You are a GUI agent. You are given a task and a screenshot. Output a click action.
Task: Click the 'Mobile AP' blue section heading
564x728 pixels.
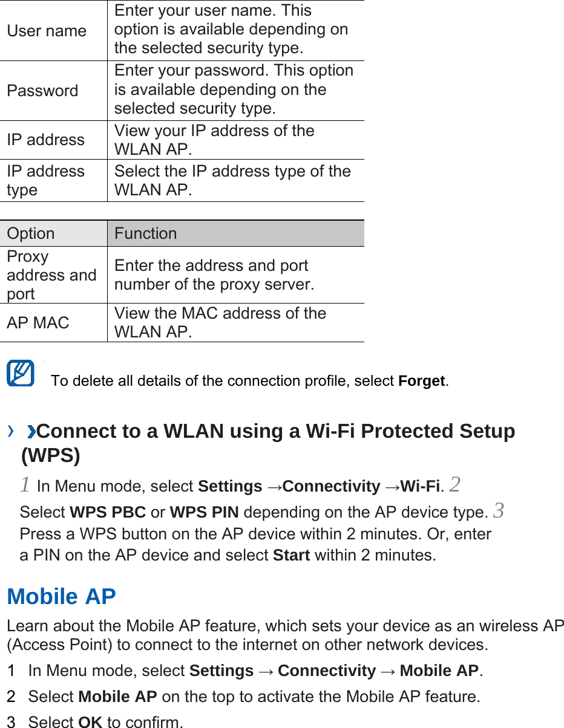[x=61, y=597]
